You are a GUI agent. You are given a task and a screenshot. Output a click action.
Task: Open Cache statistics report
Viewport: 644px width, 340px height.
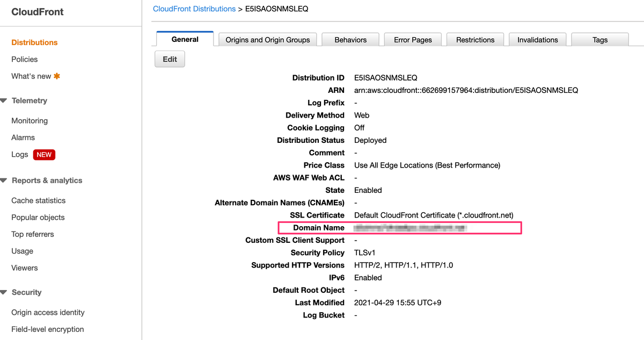(x=39, y=200)
